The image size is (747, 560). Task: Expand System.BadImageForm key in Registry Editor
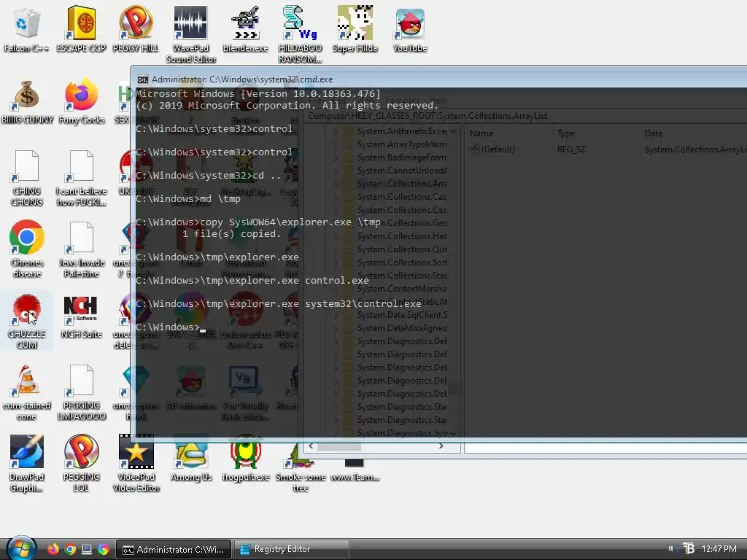click(336, 157)
